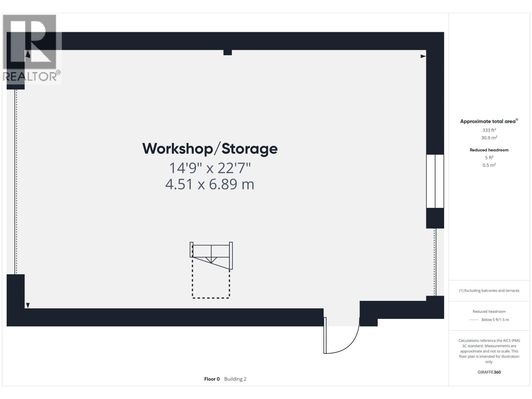Select the small wall notch on the top wall
Screen dimensions: 532x399
(227, 53)
